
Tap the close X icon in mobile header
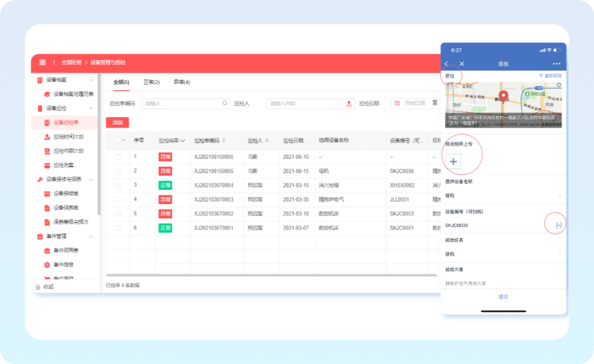(462, 63)
